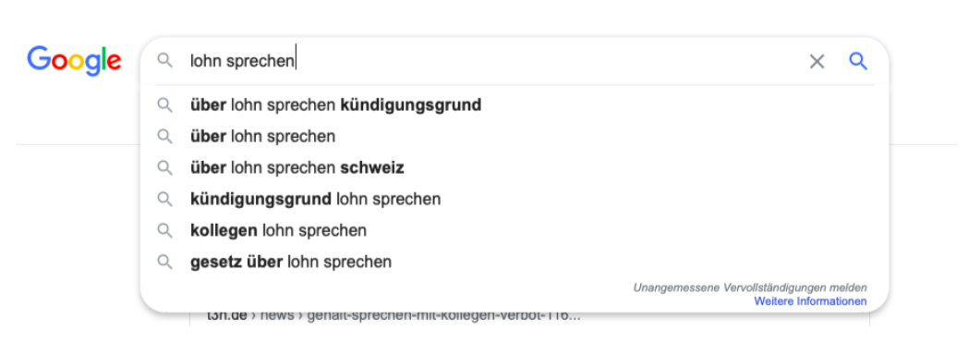Viewport: 980px width, 356px height.
Task: Click the t3n.de result URL below suggestions
Action: [393, 316]
